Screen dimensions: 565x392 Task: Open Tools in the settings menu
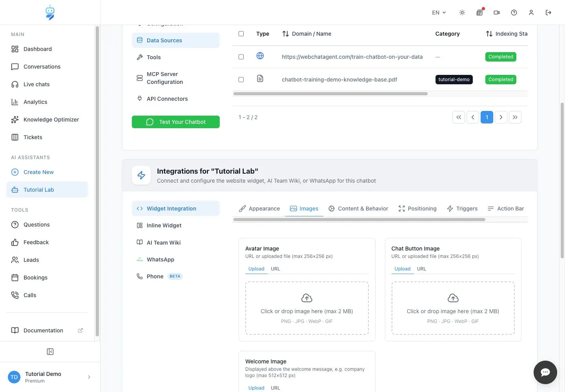pyautogui.click(x=176, y=57)
